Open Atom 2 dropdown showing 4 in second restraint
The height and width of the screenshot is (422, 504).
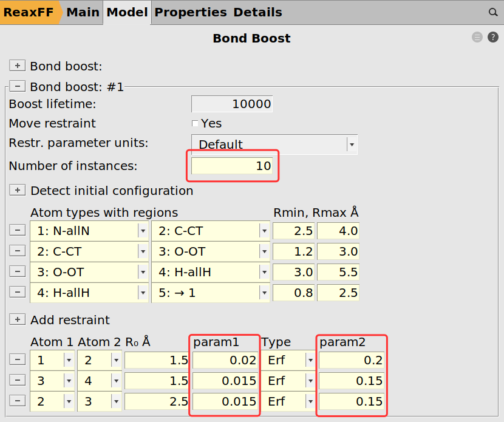point(100,381)
